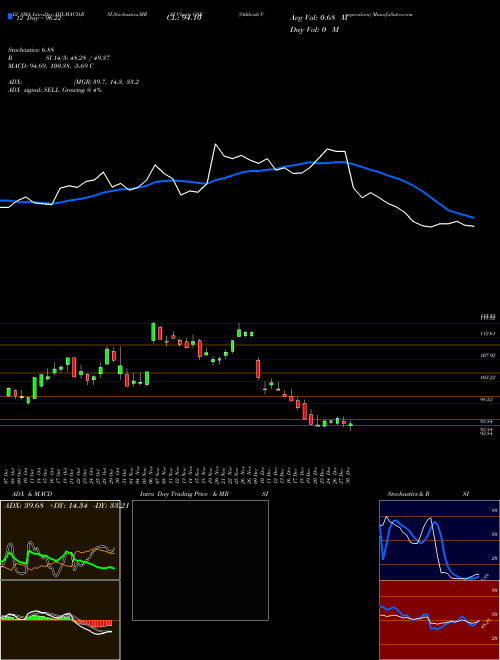This screenshot has width=500, height=660.
Task: Click the 'Stochastics & R' panel title
Action: [408, 494]
